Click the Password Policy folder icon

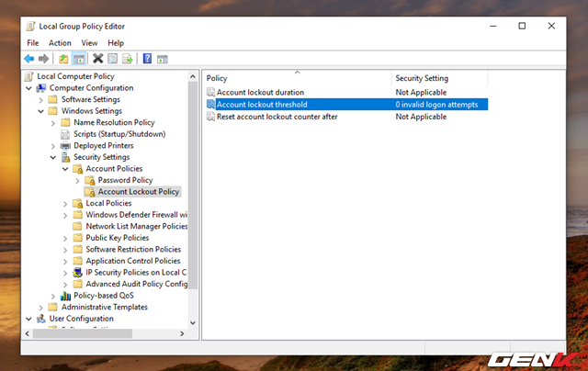coord(90,180)
